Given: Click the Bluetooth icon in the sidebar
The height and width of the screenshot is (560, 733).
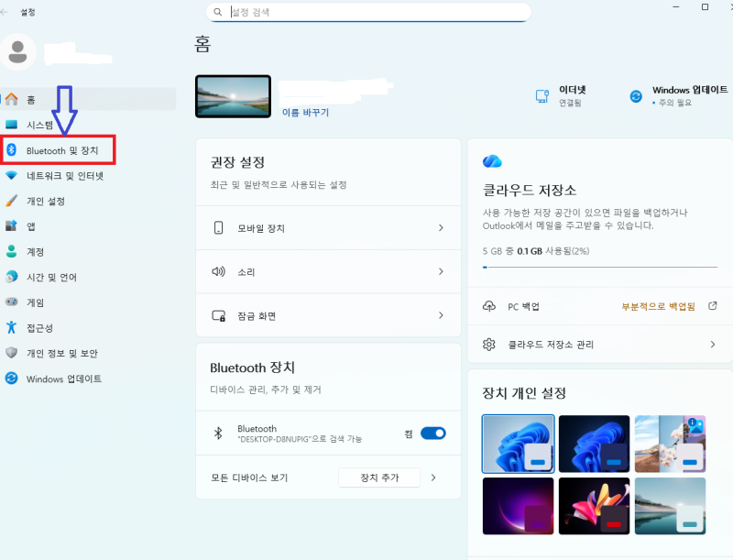Looking at the screenshot, I should [11, 150].
